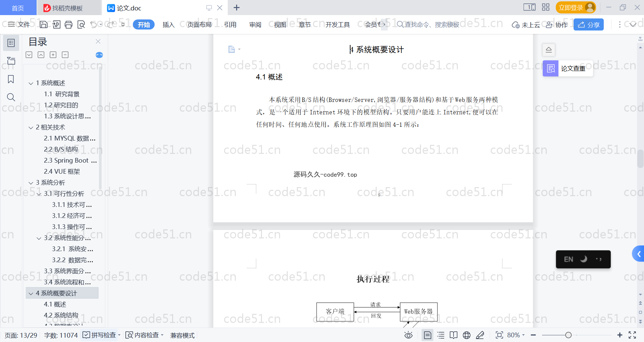Collapse the 3.2 系统性能分 outline node
This screenshot has height=342, width=644.
coord(39,238)
